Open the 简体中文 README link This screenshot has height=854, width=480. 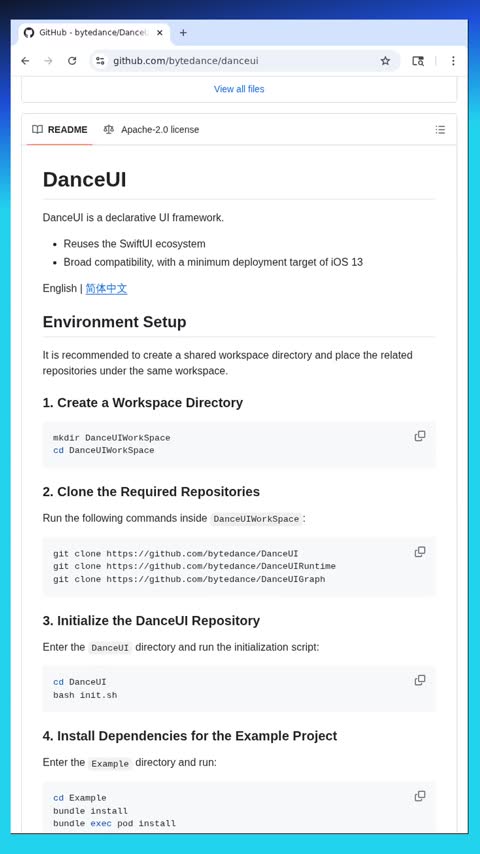pyautogui.click(x=106, y=288)
